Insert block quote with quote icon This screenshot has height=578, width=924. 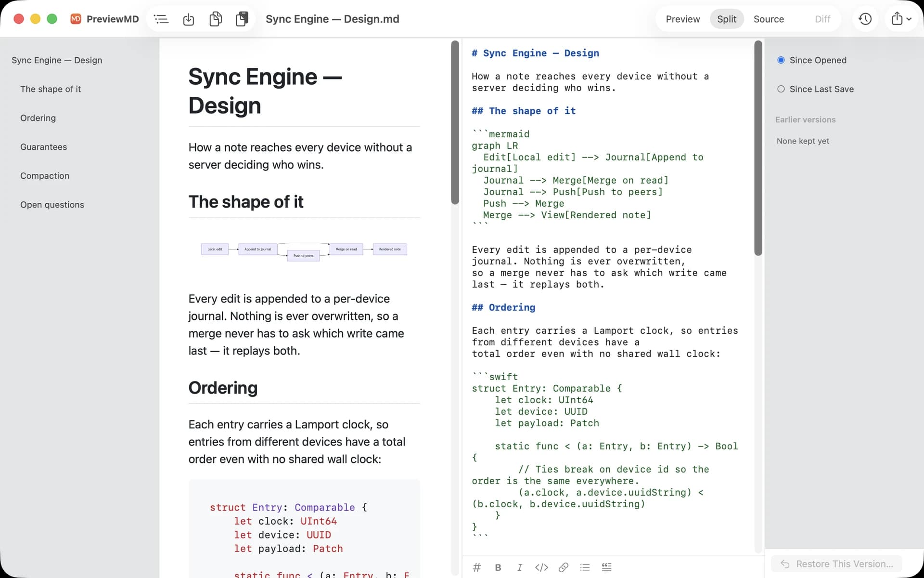[606, 567]
